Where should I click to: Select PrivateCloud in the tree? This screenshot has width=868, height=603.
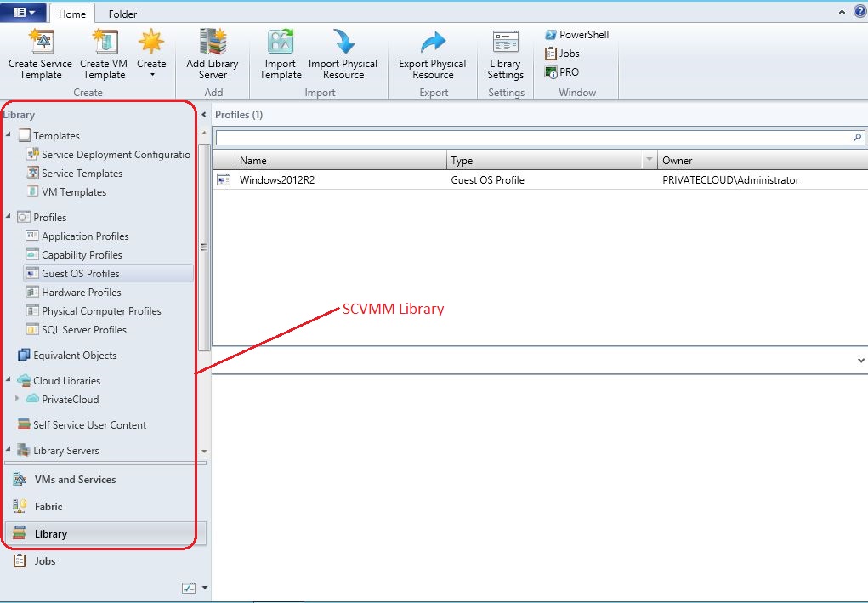[63, 399]
